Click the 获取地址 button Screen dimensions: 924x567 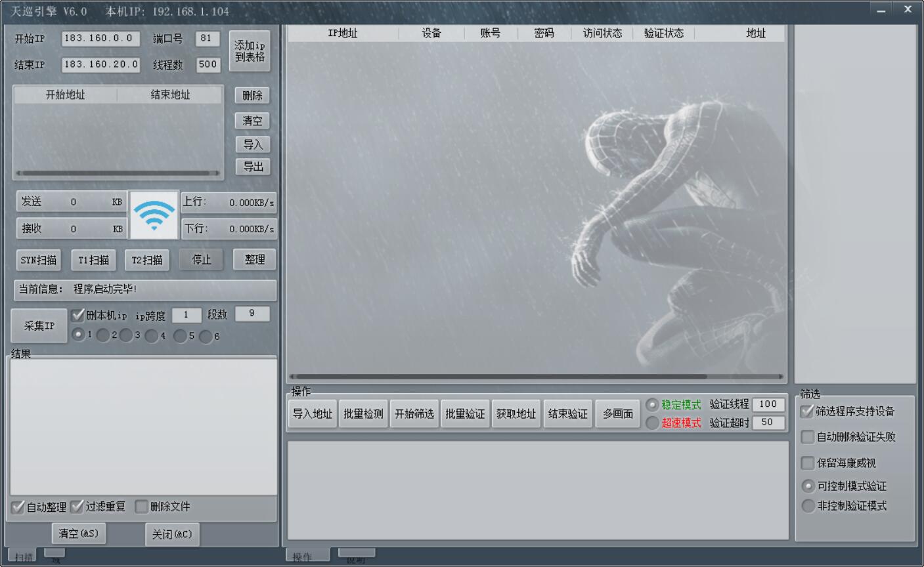tap(516, 414)
